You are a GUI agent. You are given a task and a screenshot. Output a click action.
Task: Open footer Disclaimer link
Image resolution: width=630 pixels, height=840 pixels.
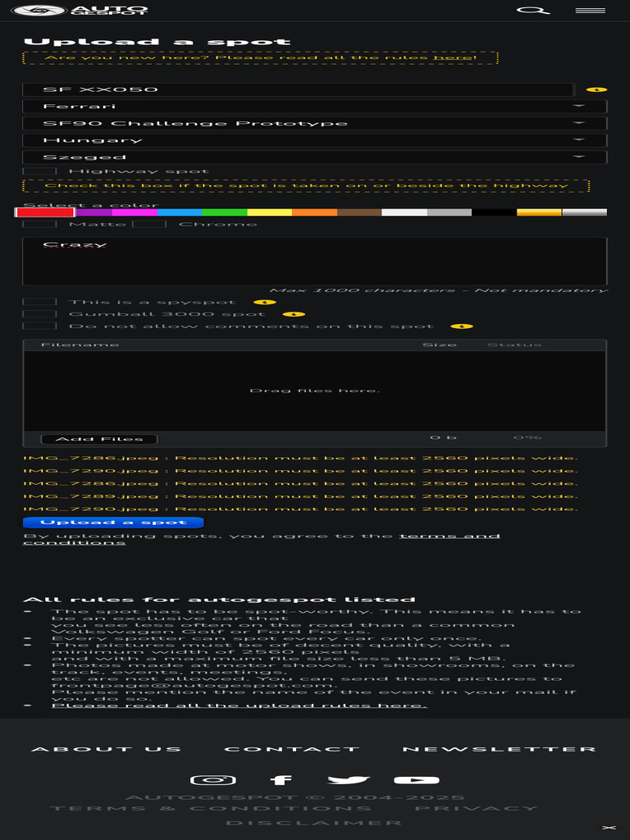click(x=314, y=823)
